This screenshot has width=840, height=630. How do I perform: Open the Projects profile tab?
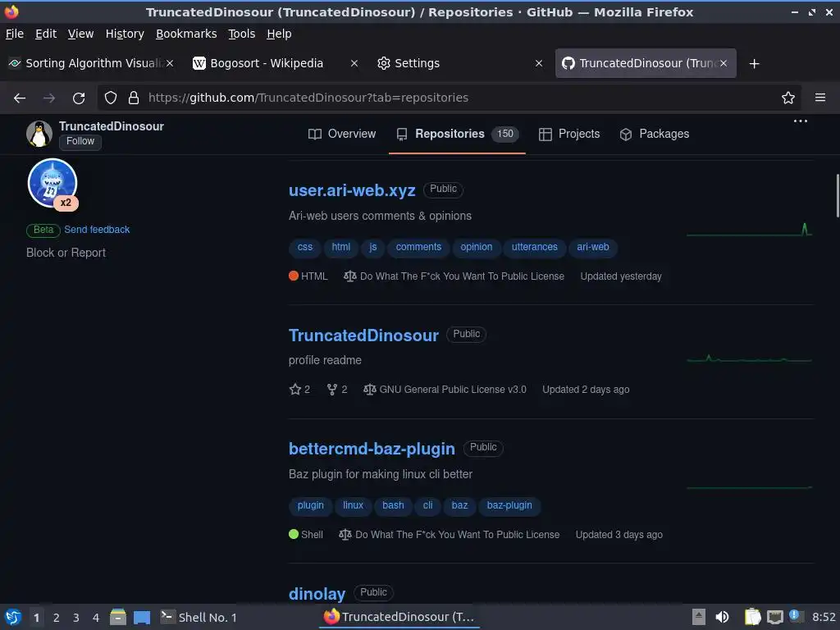pos(569,134)
